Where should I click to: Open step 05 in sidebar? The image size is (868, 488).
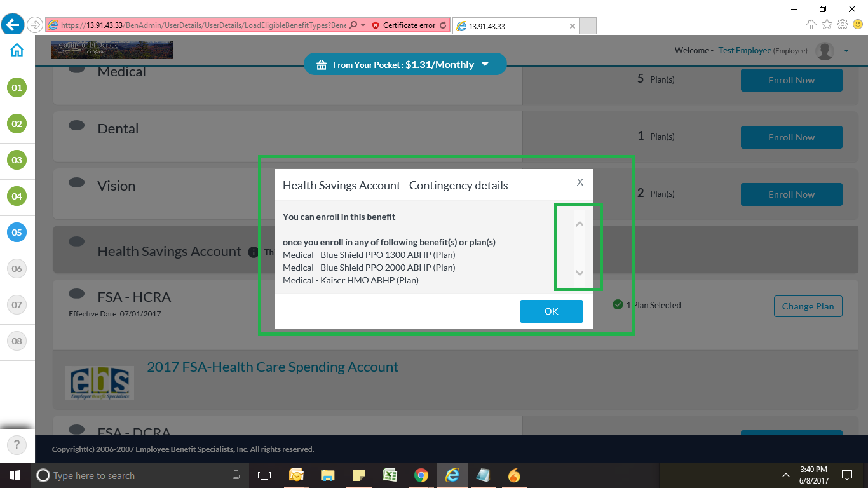17,233
